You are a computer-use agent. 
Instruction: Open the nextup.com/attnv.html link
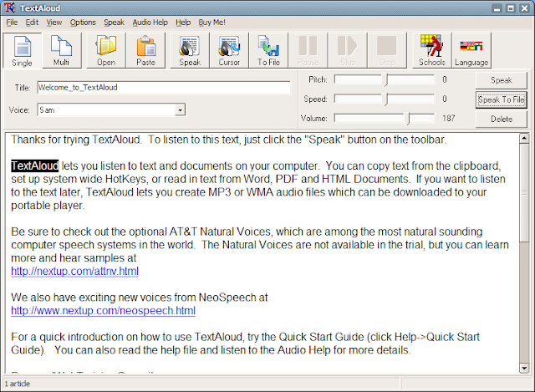(x=74, y=272)
